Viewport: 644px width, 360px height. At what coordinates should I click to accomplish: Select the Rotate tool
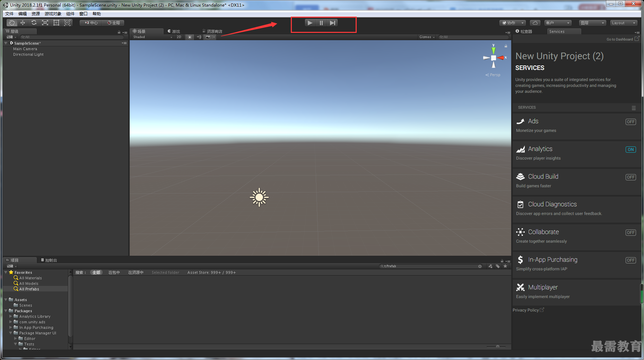coord(34,23)
